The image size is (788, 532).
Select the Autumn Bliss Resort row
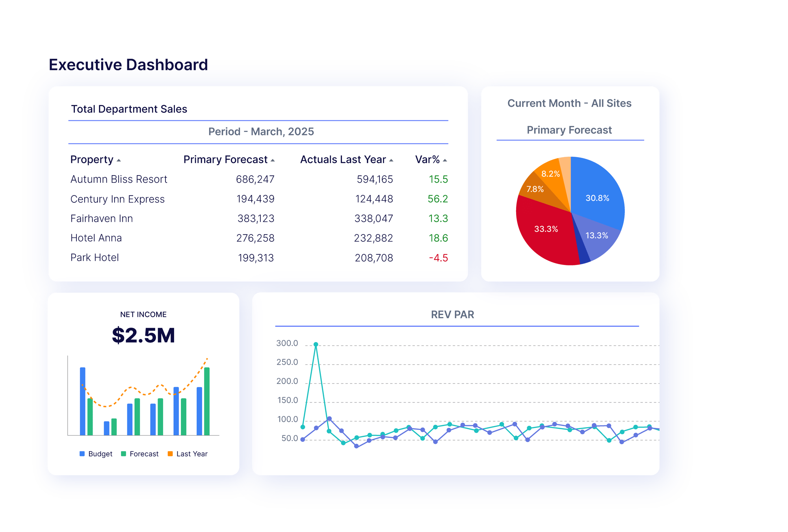[x=119, y=179]
